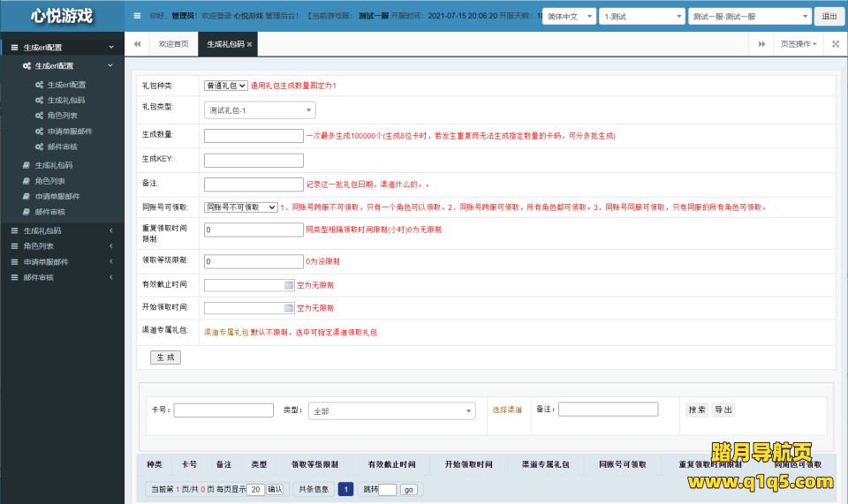
Task: Open calendar icon for 开始领取时间 field
Action: 289,308
